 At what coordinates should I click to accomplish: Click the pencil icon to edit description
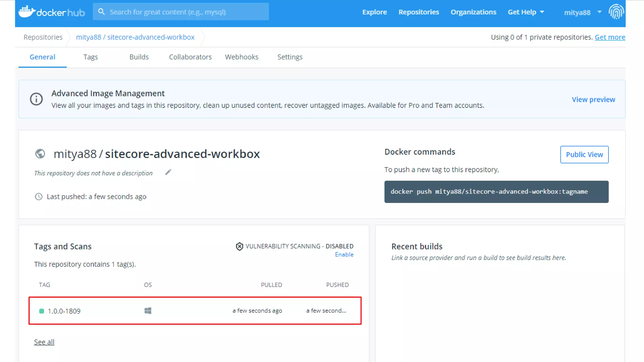click(168, 172)
